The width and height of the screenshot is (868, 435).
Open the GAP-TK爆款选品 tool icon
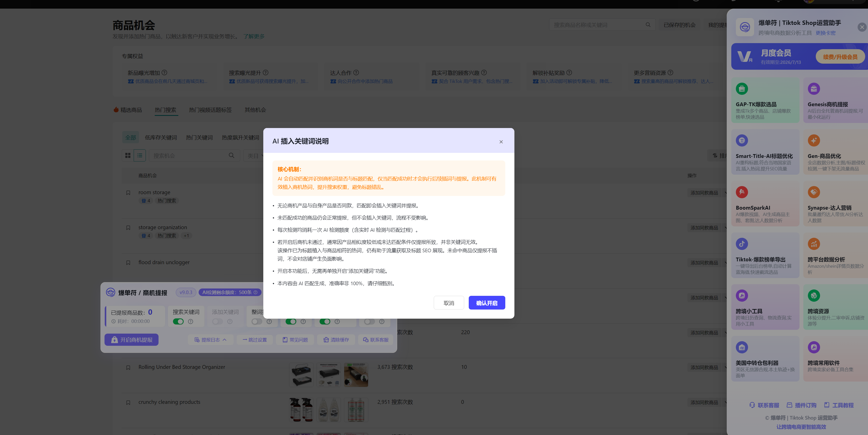742,89
